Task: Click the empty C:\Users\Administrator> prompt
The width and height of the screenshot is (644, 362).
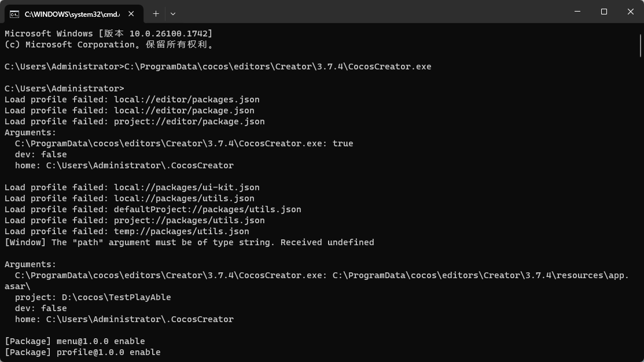Action: (x=64, y=88)
